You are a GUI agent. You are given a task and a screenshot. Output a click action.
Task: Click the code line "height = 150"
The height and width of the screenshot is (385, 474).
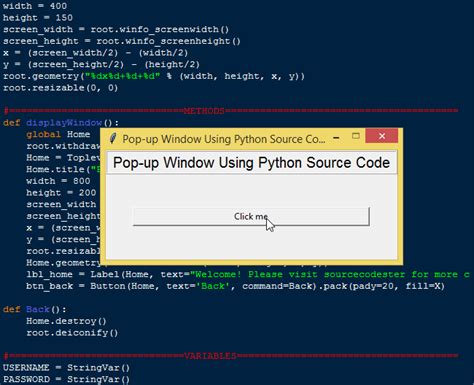pyautogui.click(x=38, y=18)
